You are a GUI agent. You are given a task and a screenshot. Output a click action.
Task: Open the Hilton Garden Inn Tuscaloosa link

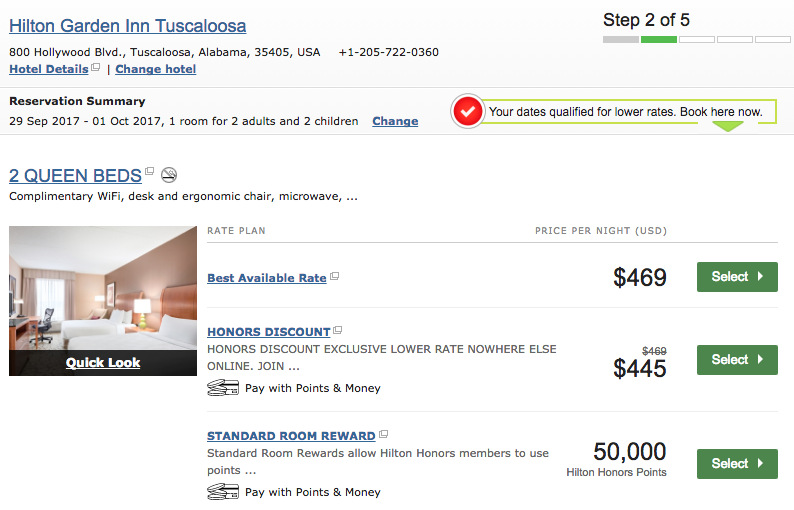128,26
